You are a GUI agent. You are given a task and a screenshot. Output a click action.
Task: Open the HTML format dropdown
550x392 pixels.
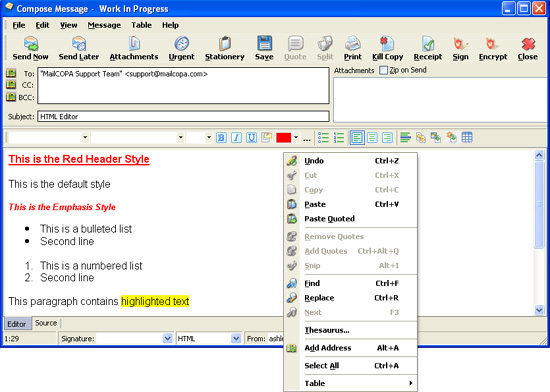coord(236,339)
